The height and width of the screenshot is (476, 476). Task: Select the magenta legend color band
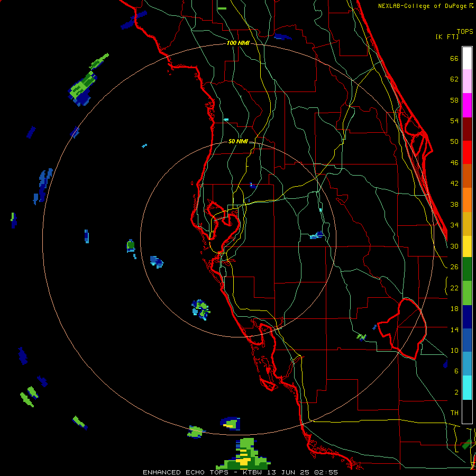[467, 105]
